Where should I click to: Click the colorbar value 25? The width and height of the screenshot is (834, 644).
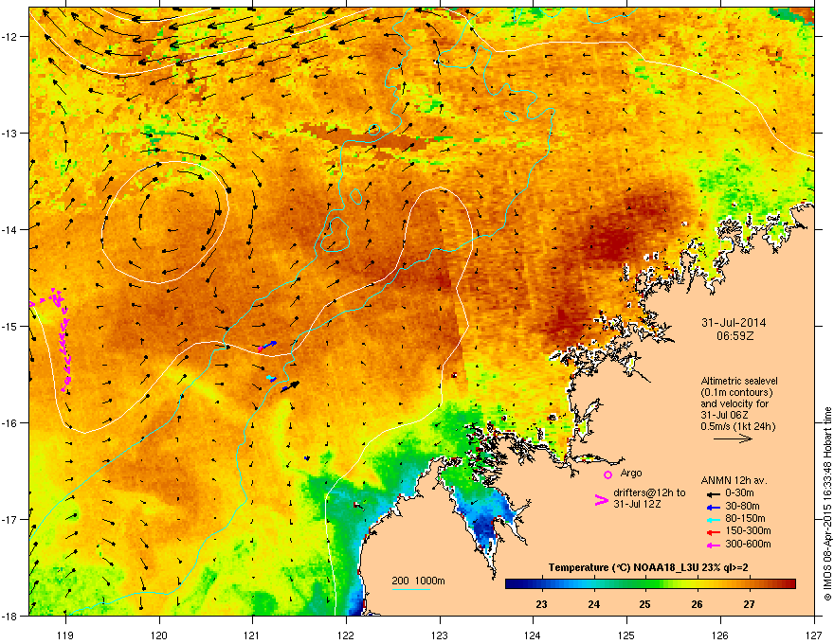[x=644, y=604]
